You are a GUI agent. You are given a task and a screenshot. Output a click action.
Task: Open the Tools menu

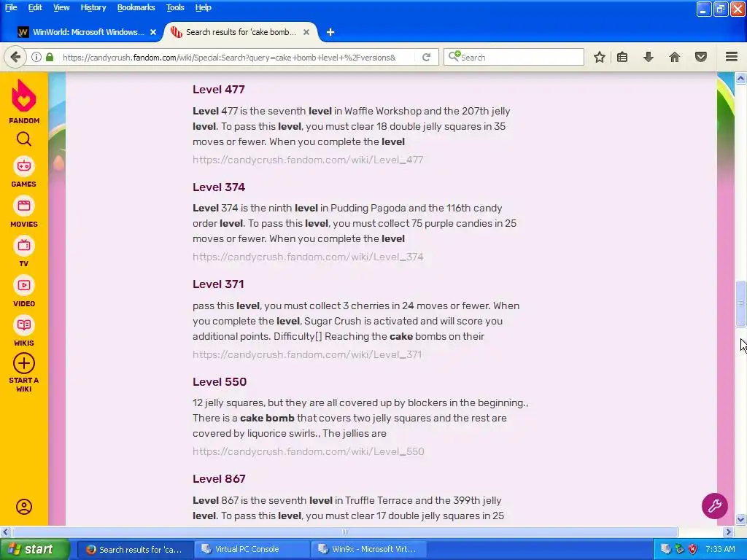click(175, 7)
